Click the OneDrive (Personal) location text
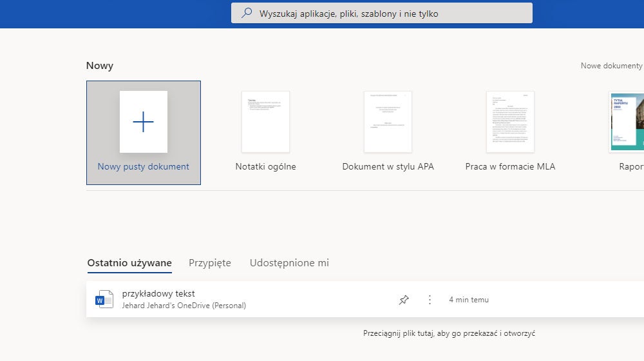This screenshot has height=361, width=644. [184, 306]
